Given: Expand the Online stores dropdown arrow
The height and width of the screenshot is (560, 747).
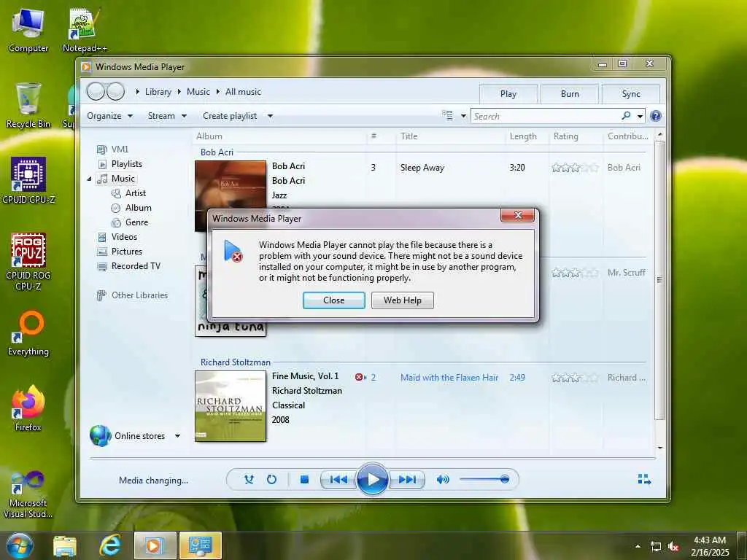Looking at the screenshot, I should (177, 436).
